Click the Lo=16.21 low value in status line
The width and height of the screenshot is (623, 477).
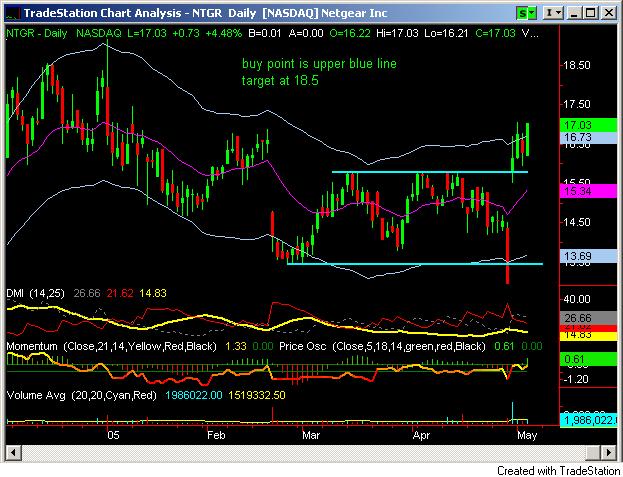tap(446, 33)
